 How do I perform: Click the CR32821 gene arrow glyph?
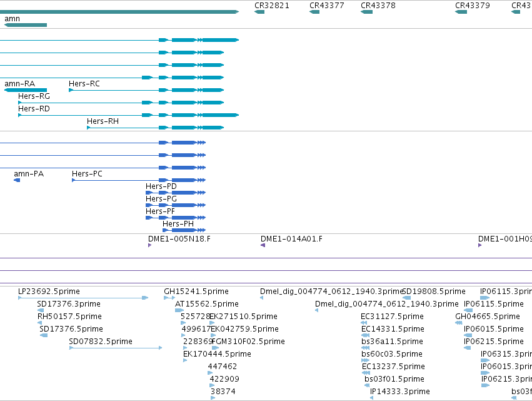point(259,12)
